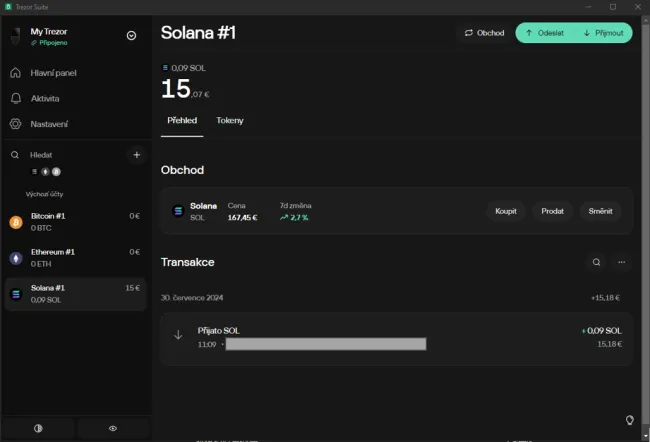Open transactions three-dot options menu
This screenshot has height=442, width=650.
pyautogui.click(x=621, y=262)
